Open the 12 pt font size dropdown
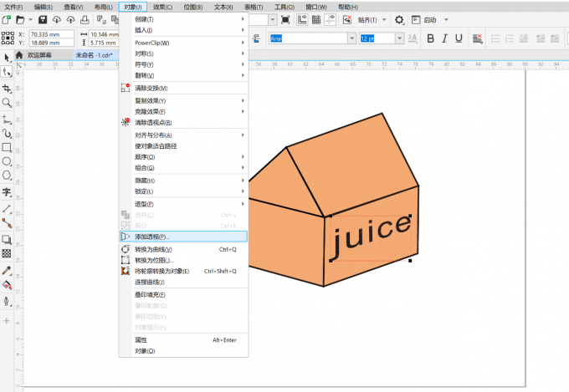Screen dimensions: 569x392 coord(400,38)
